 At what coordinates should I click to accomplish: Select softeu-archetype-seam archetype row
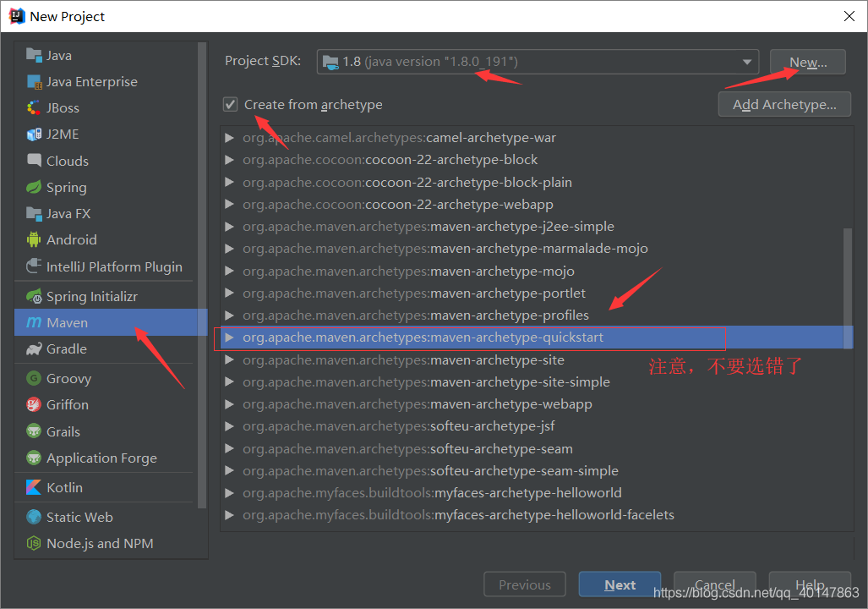click(537, 449)
